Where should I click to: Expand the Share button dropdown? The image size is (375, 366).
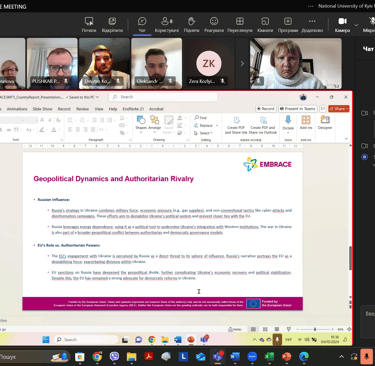pos(347,109)
